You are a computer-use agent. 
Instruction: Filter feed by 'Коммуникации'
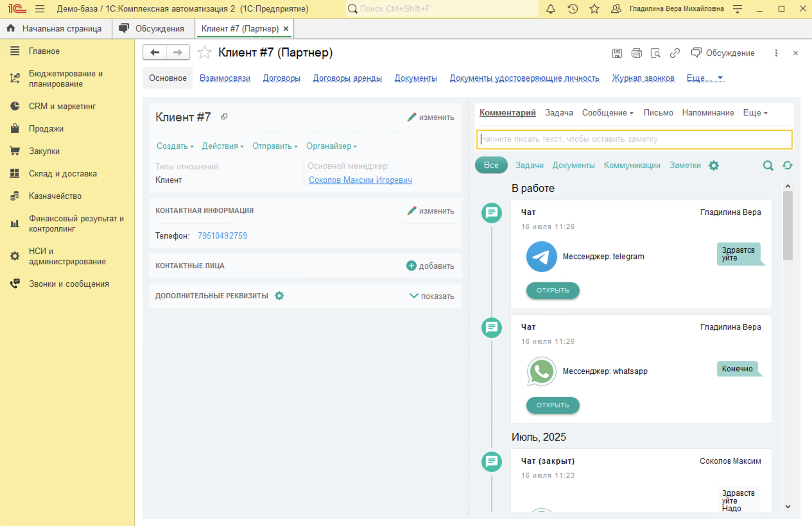tap(632, 165)
